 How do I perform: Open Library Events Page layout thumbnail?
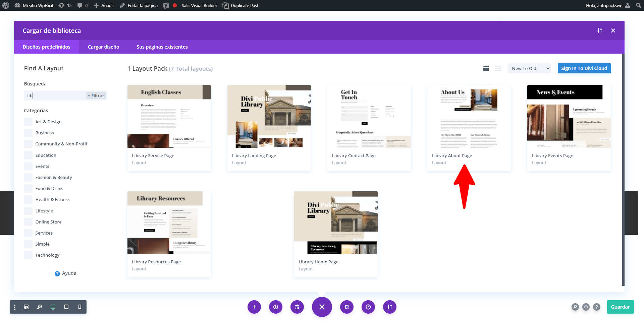click(x=569, y=116)
